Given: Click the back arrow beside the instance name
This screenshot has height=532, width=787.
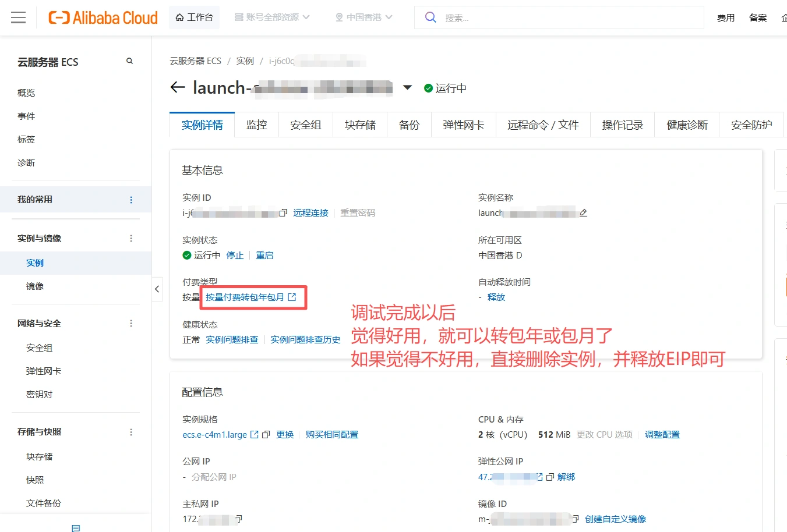Looking at the screenshot, I should 178,88.
